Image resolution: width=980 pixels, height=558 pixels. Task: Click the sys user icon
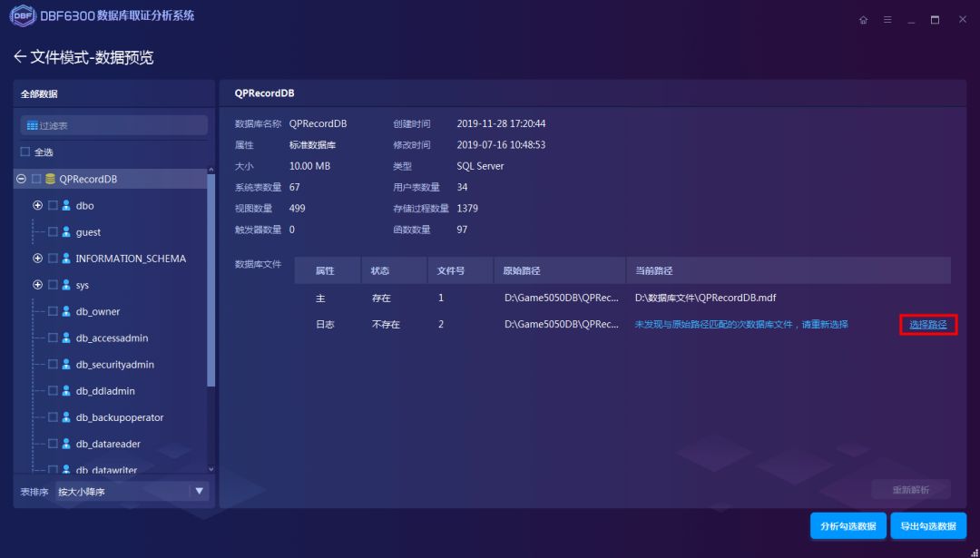click(66, 285)
